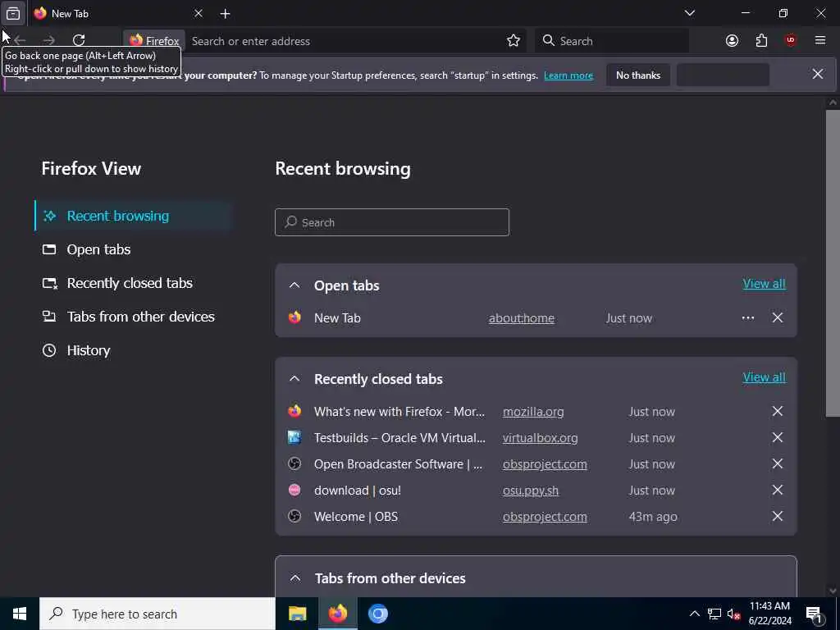
Task: Open the Windows Start menu
Action: (x=20, y=614)
